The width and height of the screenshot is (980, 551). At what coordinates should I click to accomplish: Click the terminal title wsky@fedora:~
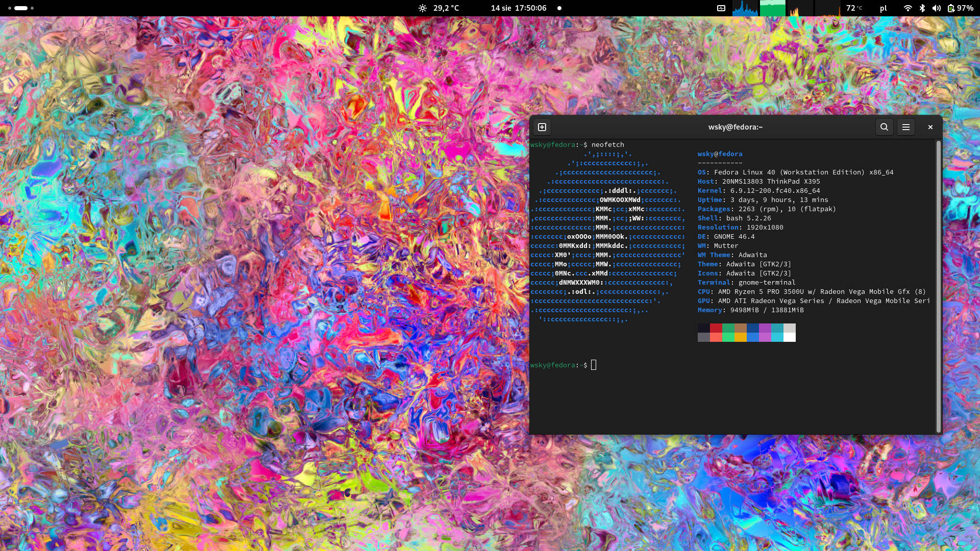point(735,127)
